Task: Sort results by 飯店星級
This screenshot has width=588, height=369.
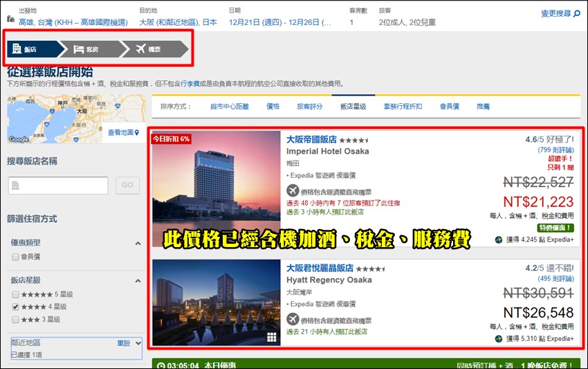Action: [x=353, y=107]
